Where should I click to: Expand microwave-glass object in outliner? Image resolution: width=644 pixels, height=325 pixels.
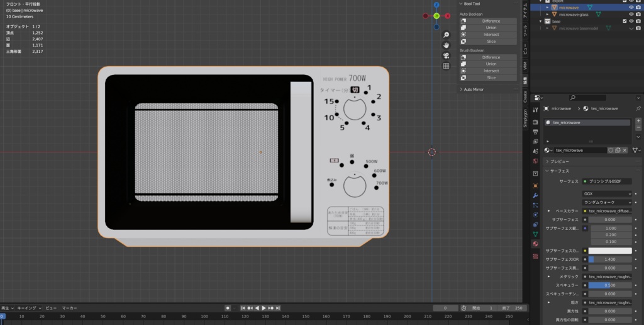click(x=548, y=14)
